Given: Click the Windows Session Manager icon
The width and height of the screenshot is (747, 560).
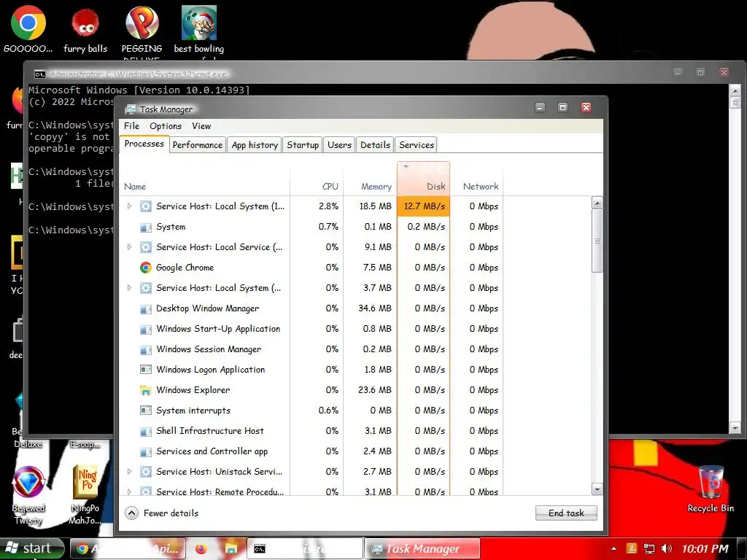Looking at the screenshot, I should pyautogui.click(x=146, y=349).
